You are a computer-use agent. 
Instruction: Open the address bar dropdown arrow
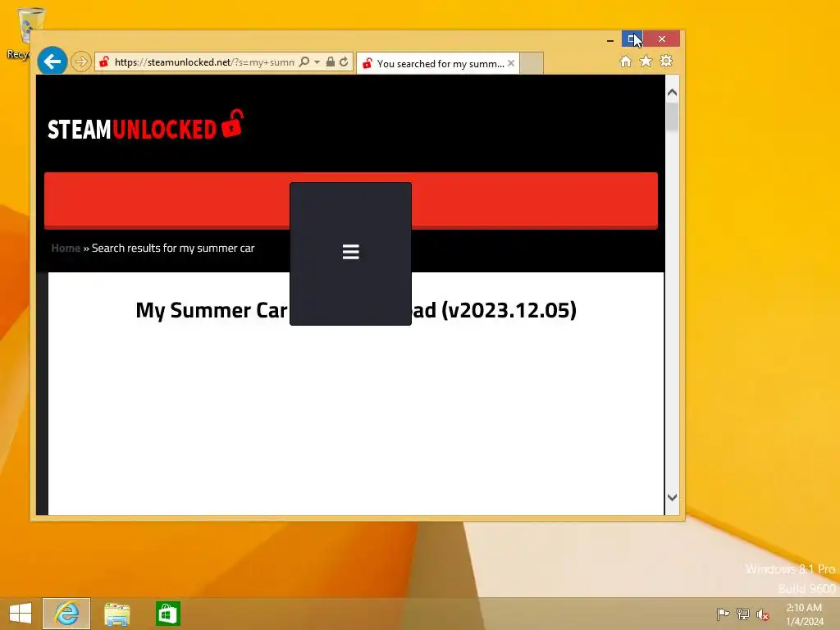coord(317,62)
